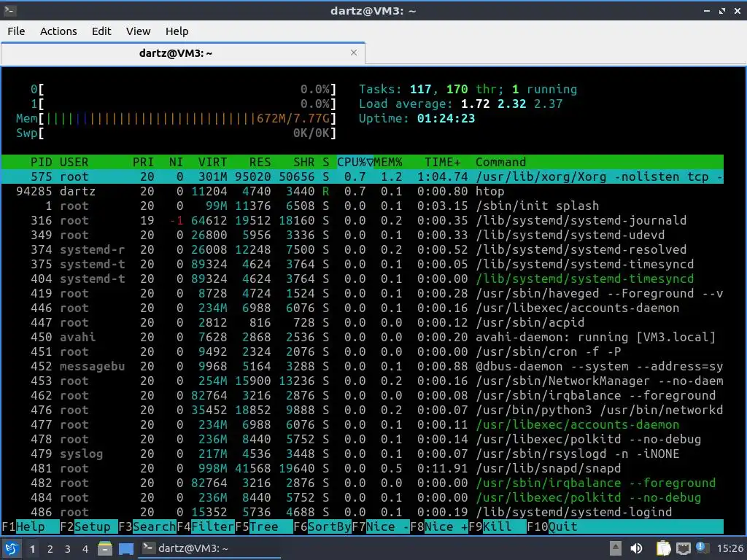Select the /usr/sbin/cron process row
Viewport: 747px width, 560px height.
(362, 352)
